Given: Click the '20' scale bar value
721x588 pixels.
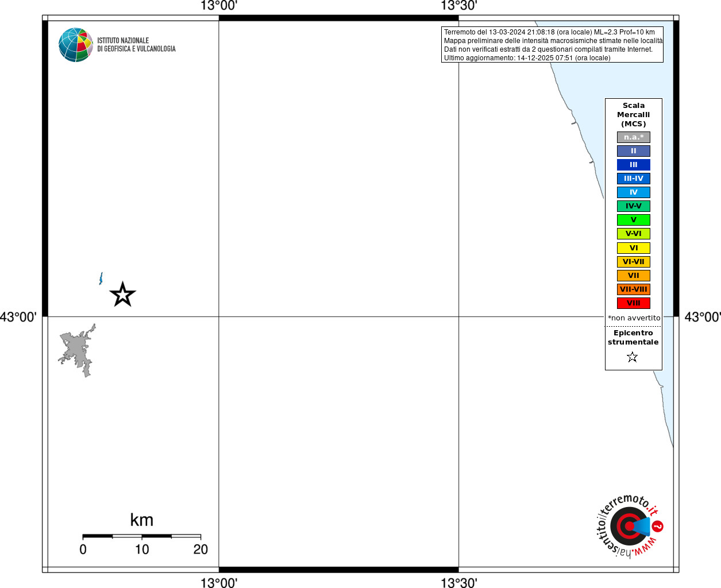Looking at the screenshot, I should point(201,550).
